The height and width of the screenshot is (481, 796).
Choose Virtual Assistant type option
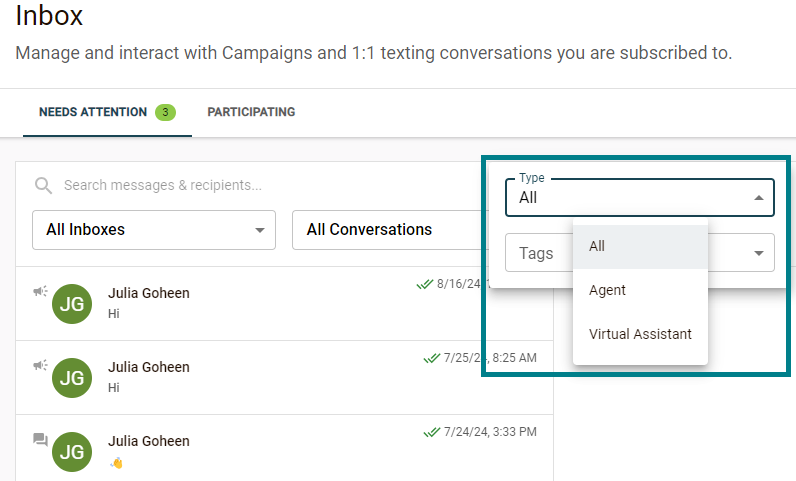[640, 334]
